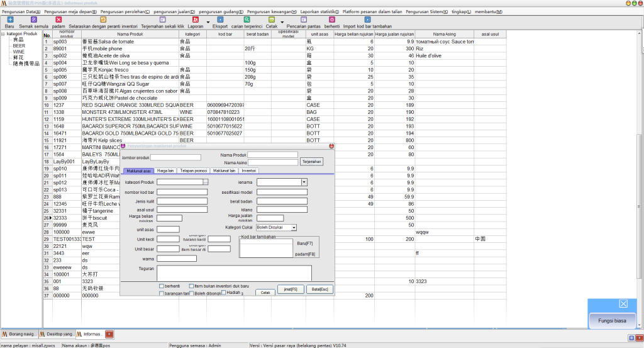The image size is (644, 348).
Task: Enable Item bukan inventori checkbox
Action: tap(191, 286)
